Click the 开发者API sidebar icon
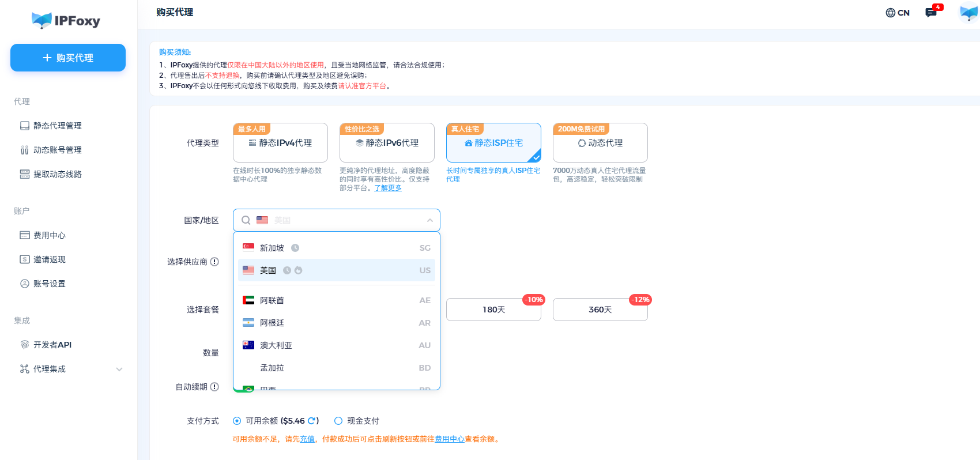Screen dimensions: 980x460 click(x=25, y=345)
